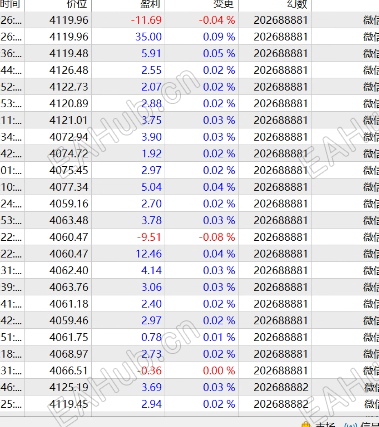This screenshot has height=427, width=379.
Task: Click the price cell 4072.94
Action: 69,137
